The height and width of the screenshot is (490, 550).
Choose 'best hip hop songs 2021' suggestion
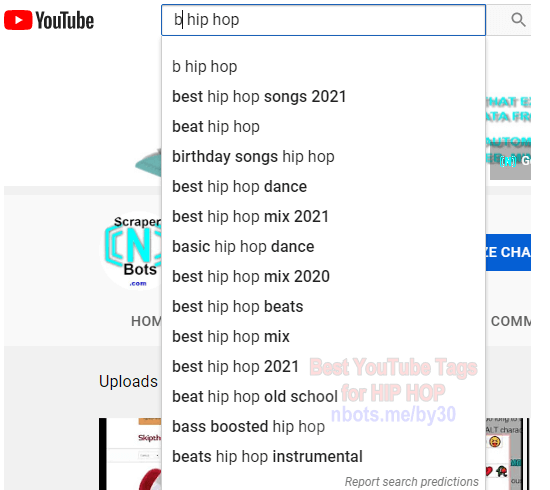(x=323, y=96)
